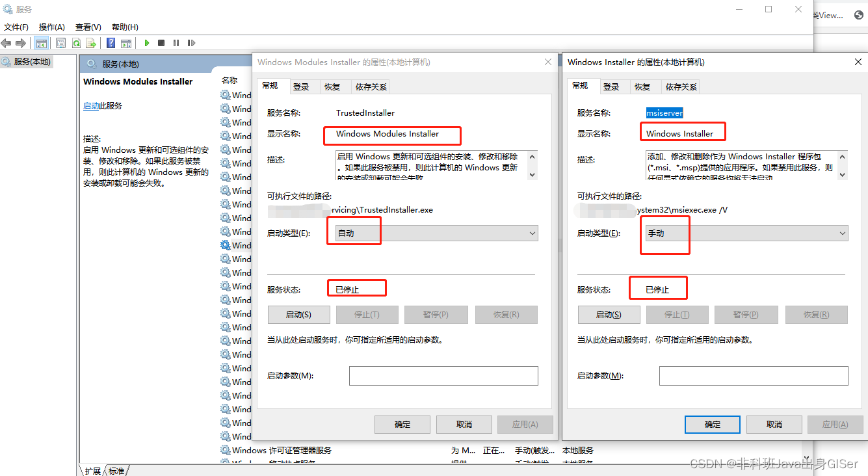Refresh the services list via toolbar icon
The height and width of the screenshot is (476, 868).
(76, 43)
